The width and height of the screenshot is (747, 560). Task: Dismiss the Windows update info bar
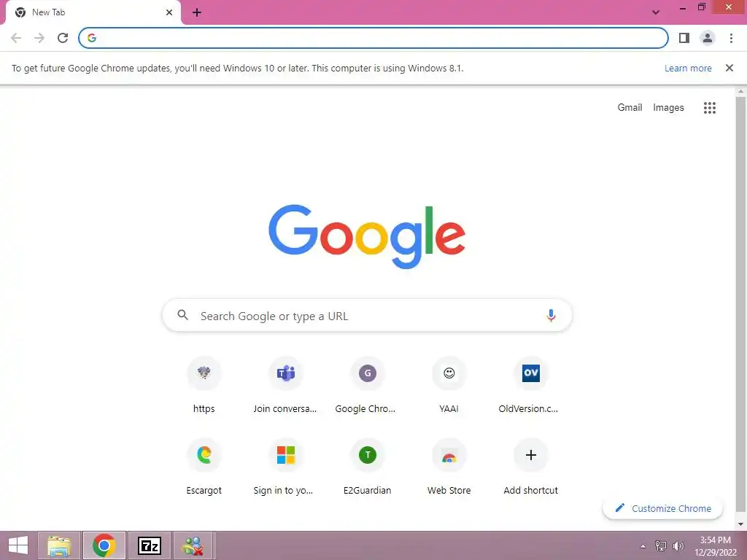(729, 68)
